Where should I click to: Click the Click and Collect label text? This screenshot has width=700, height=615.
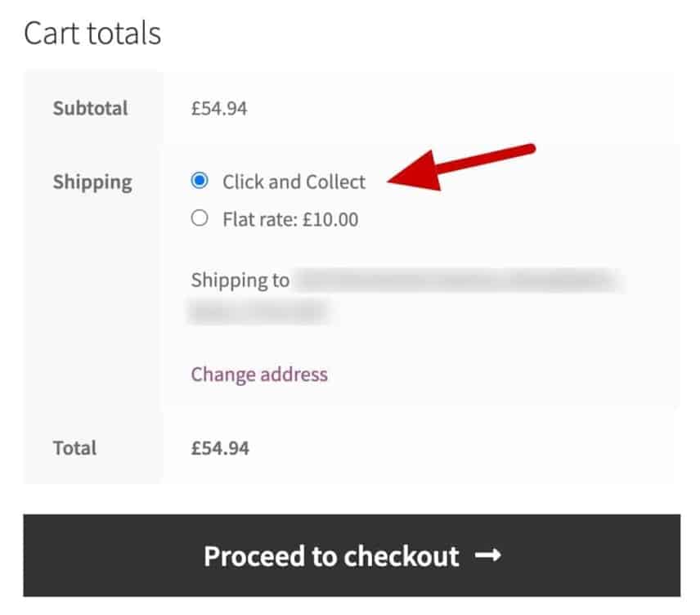pos(294,182)
